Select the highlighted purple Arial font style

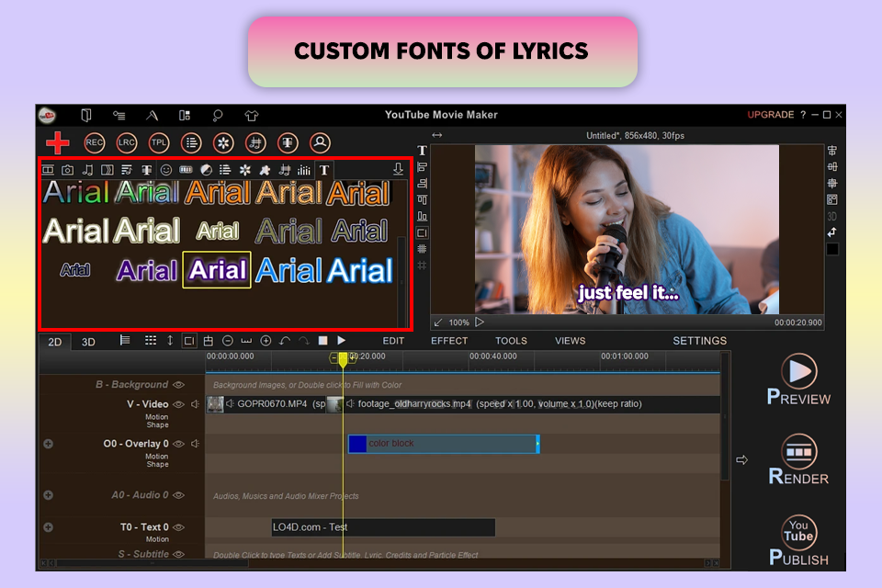(217, 270)
